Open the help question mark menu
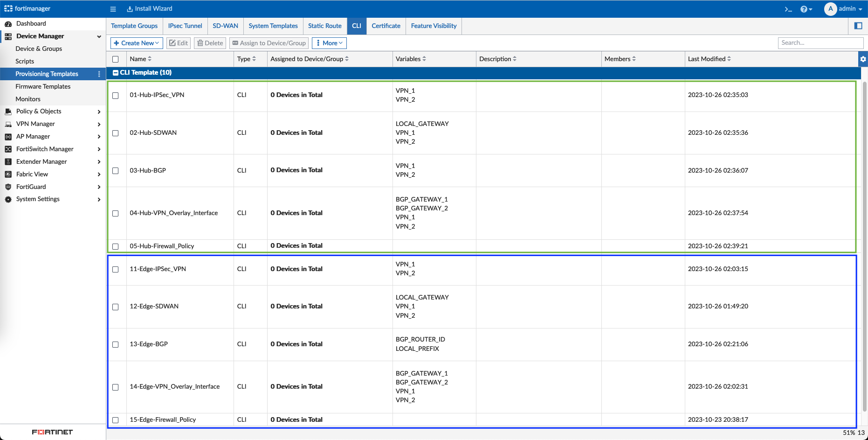The height and width of the screenshot is (440, 868). tap(806, 9)
